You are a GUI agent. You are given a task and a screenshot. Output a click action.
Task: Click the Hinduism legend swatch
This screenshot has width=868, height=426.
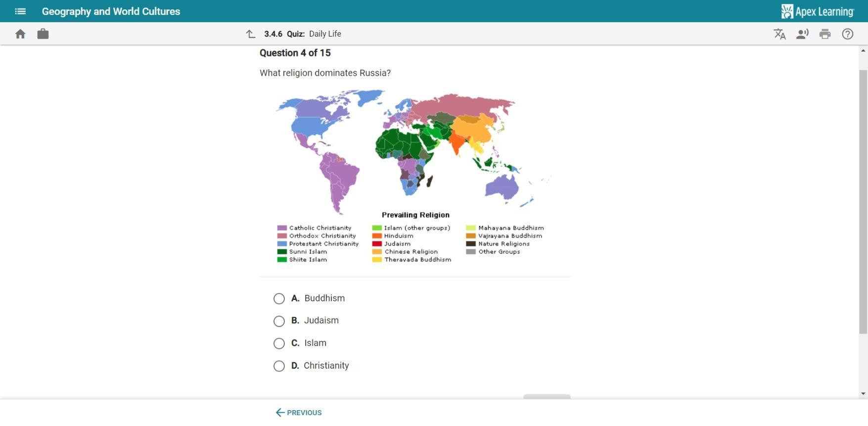377,236
